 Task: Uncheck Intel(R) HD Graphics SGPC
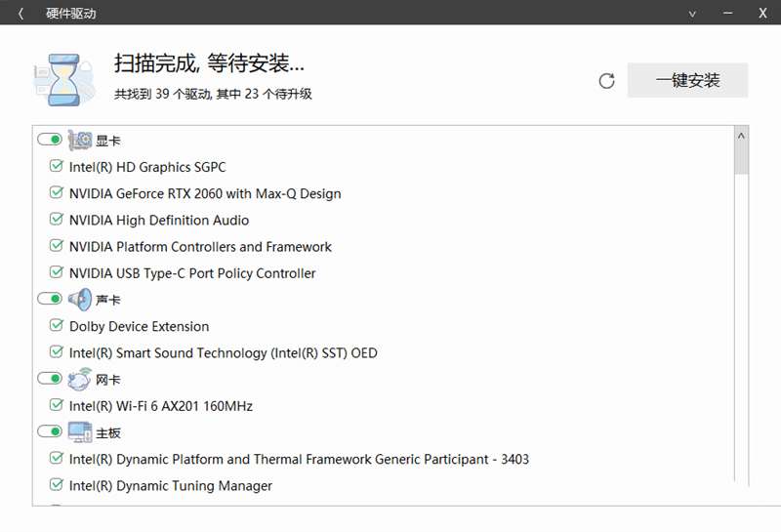[56, 167]
